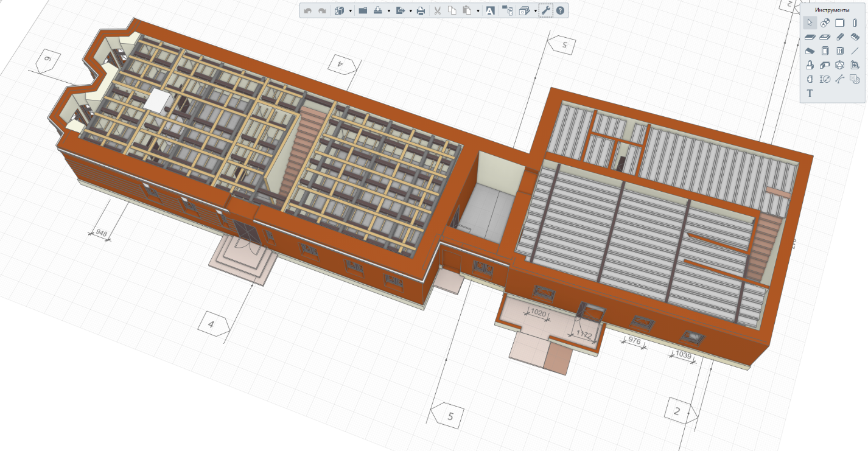This screenshot has height=451, width=868.
Task: Click the text style 'A' icon
Action: [x=490, y=10]
